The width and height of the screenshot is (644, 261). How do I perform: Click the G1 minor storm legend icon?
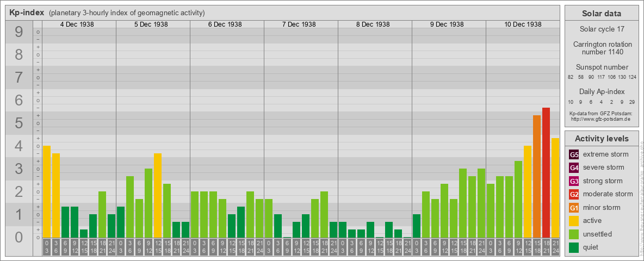tap(574, 208)
